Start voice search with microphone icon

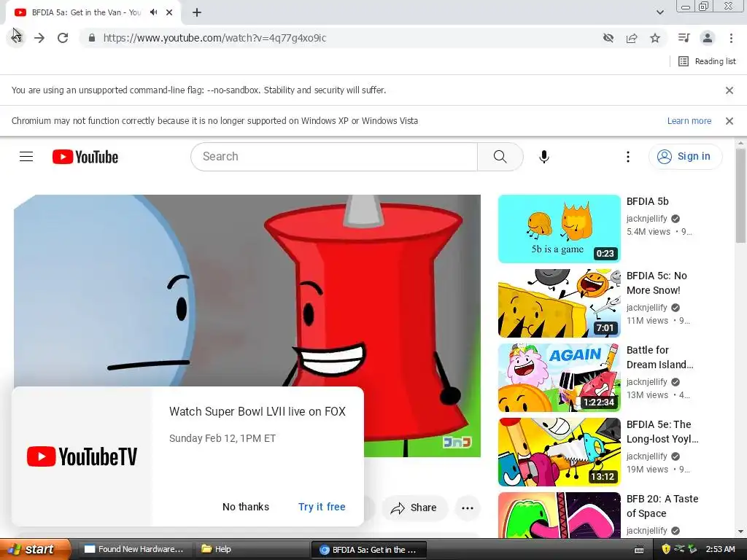543,157
